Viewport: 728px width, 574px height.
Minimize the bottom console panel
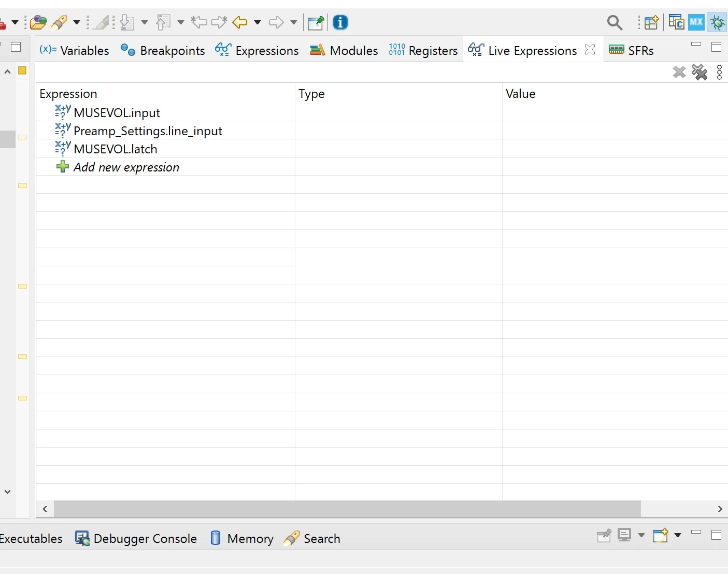[x=696, y=532]
